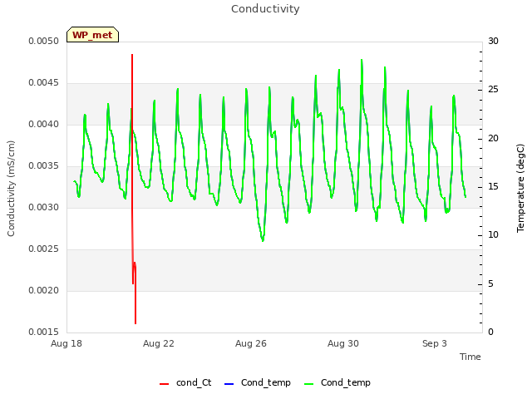Viewport: 532px width, 399px height.
Task: Click the Conductivity (mS/cm) axis title
Action: pos(11,189)
